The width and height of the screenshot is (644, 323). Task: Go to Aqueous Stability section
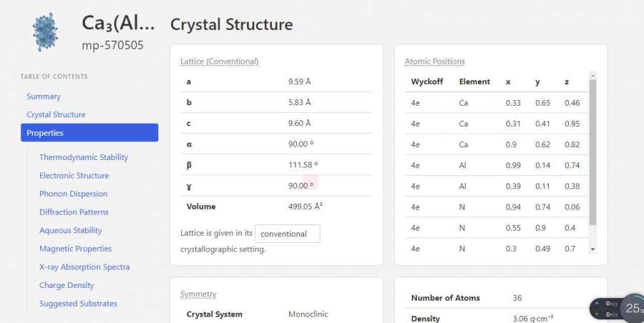[x=71, y=231]
